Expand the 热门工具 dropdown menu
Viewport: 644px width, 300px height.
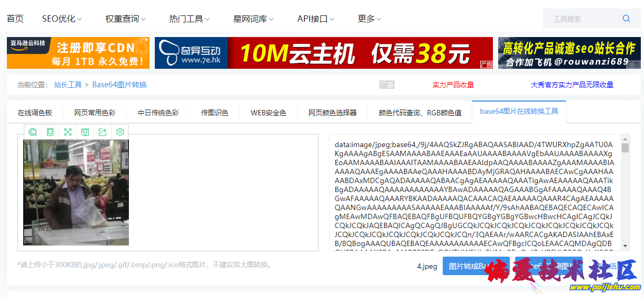click(x=189, y=19)
